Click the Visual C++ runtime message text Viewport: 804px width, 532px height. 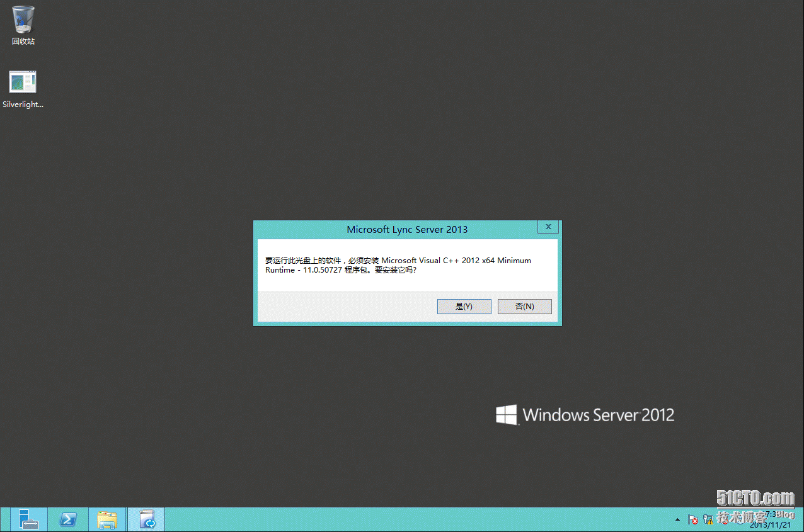398,265
